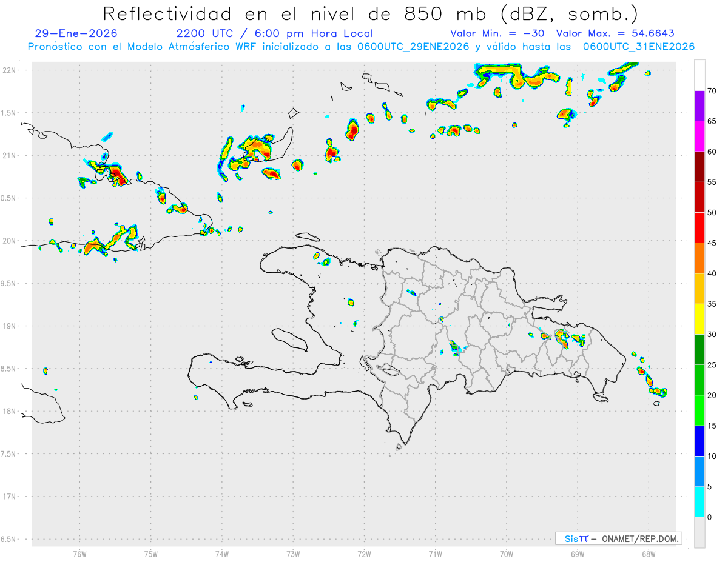Click the colorbar value label '65'

(712, 121)
